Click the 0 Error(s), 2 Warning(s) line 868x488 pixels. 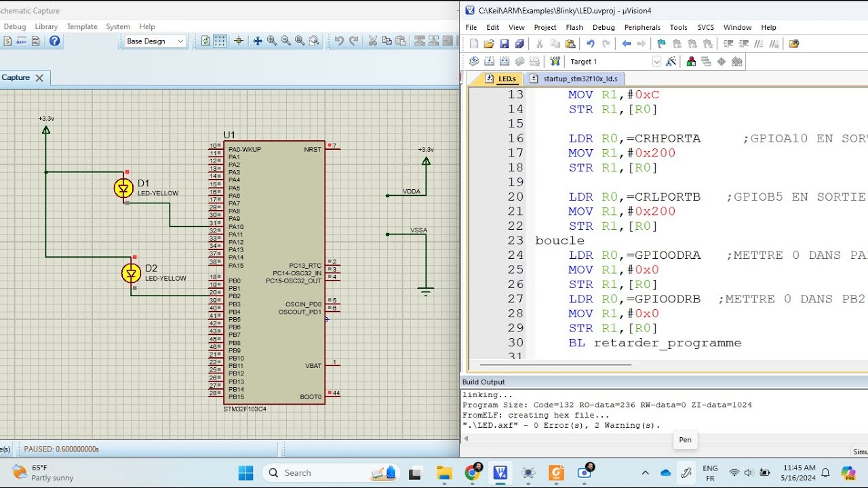click(561, 426)
